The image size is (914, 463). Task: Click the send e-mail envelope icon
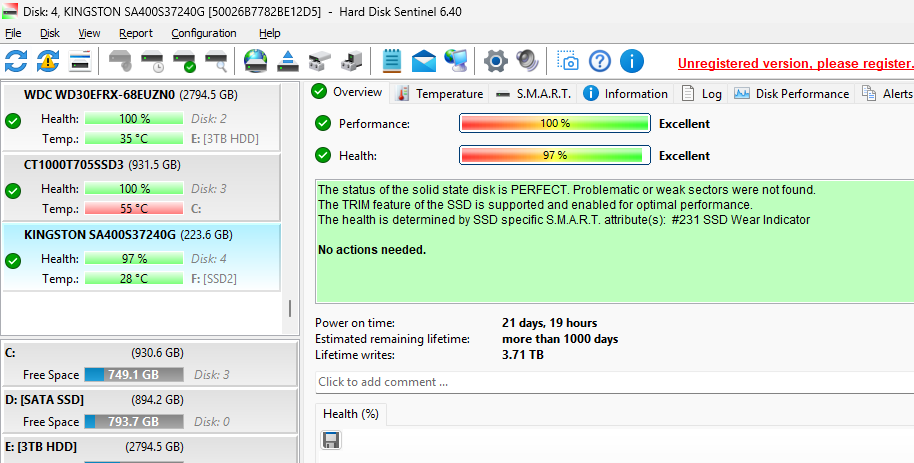pyautogui.click(x=424, y=61)
